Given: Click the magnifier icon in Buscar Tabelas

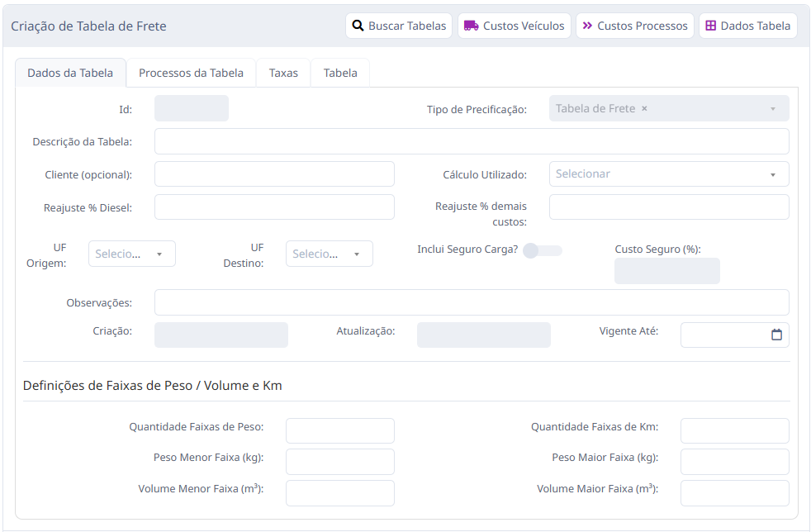Looking at the screenshot, I should coord(358,26).
